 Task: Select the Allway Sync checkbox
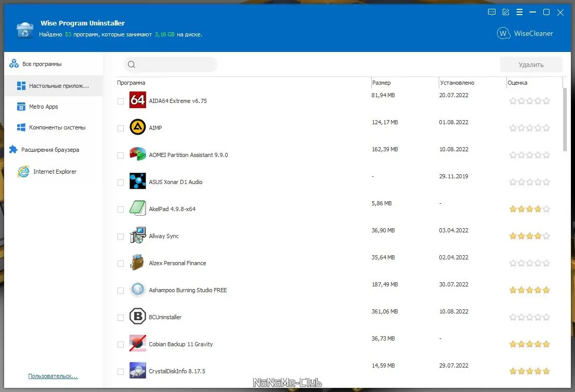[120, 237]
